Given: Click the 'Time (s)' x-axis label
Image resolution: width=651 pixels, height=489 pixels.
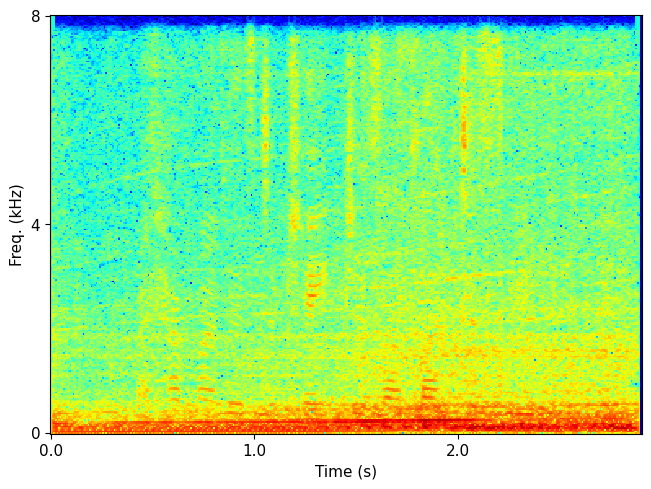Looking at the screenshot, I should pos(345,472).
